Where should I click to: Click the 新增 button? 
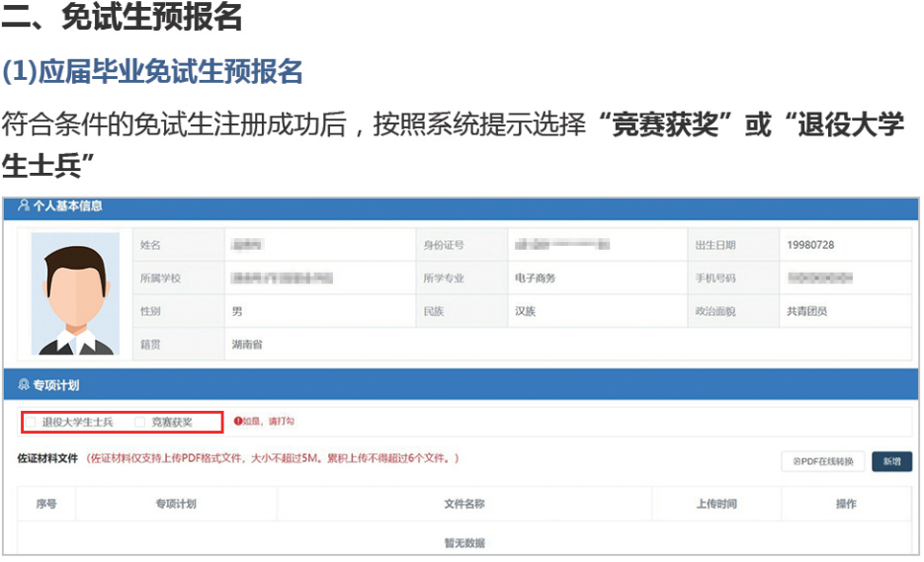(891, 461)
